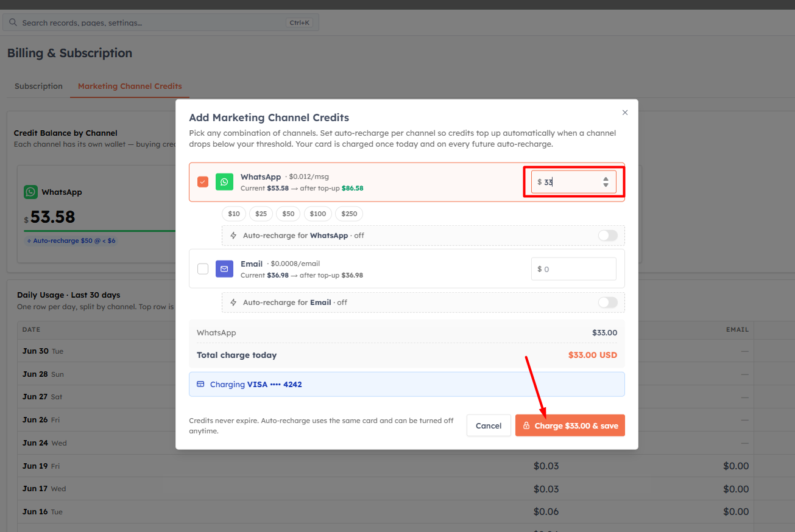The width and height of the screenshot is (795, 532).
Task: Open the Marketing Channel Credits tab
Action: tap(130, 86)
